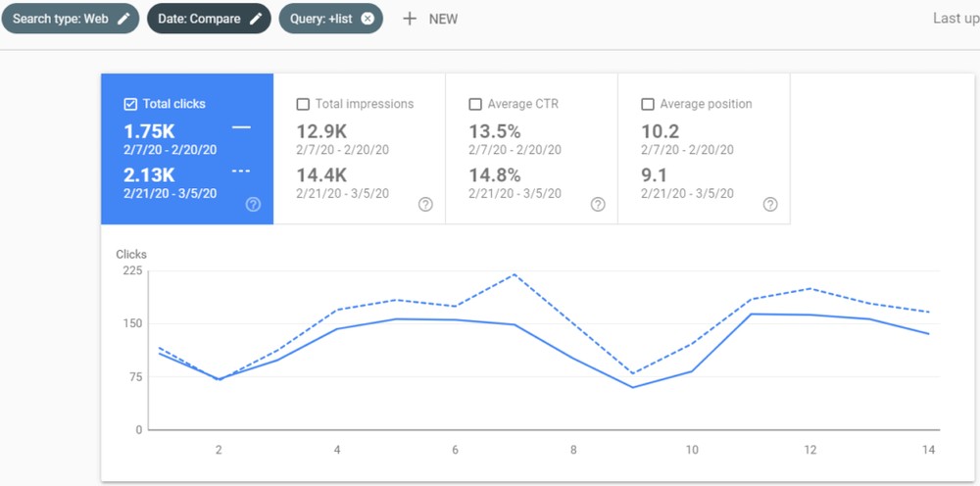Click the 2/21/20 - 3/5/20 date under 14.8%
This screenshot has width=980, height=486.
point(515,194)
